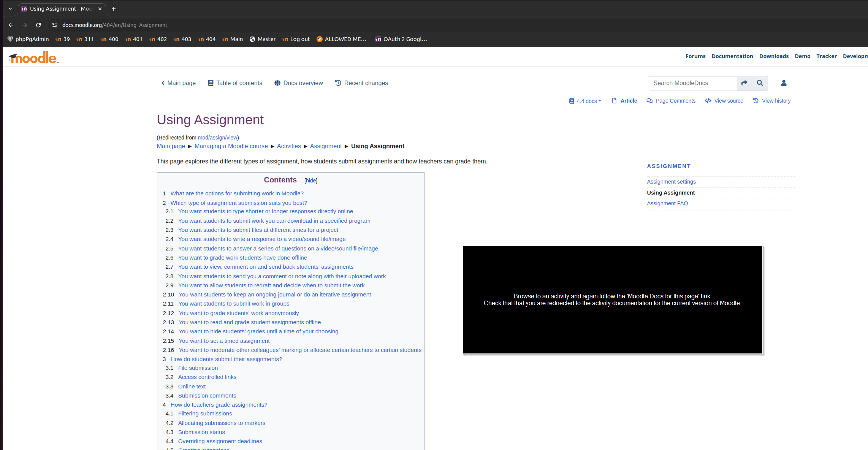
Task: Jump to 'You want students to submit work in groups'
Action: pos(234,304)
